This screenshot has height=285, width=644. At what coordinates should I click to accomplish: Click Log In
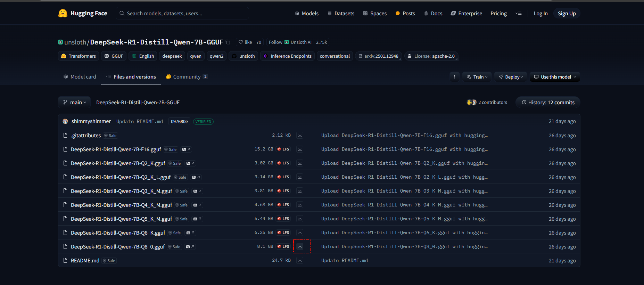click(x=540, y=13)
